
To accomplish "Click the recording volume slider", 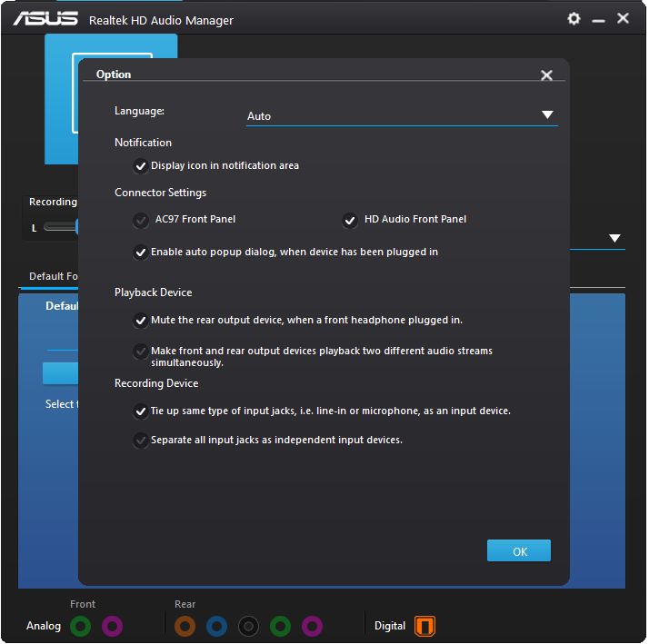I will [61, 227].
